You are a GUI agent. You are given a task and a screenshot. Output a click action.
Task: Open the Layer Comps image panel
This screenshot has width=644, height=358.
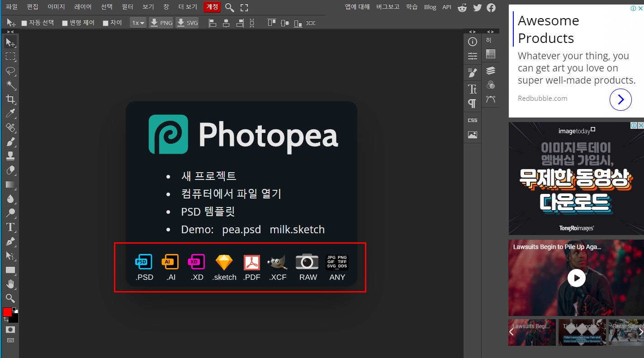[473, 135]
